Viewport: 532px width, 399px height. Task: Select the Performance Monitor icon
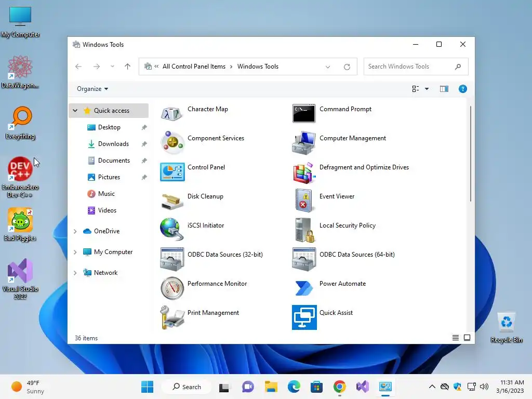coord(172,288)
